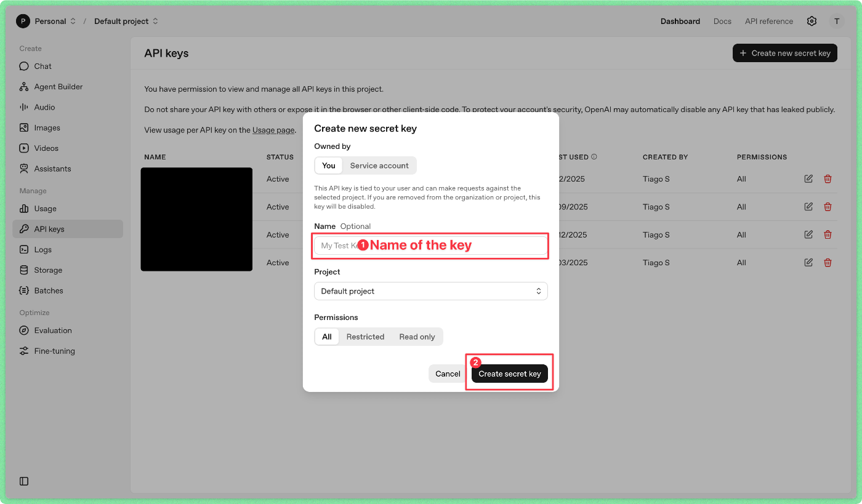862x504 pixels.
Task: Open settings gear icon in header
Action: tap(812, 21)
